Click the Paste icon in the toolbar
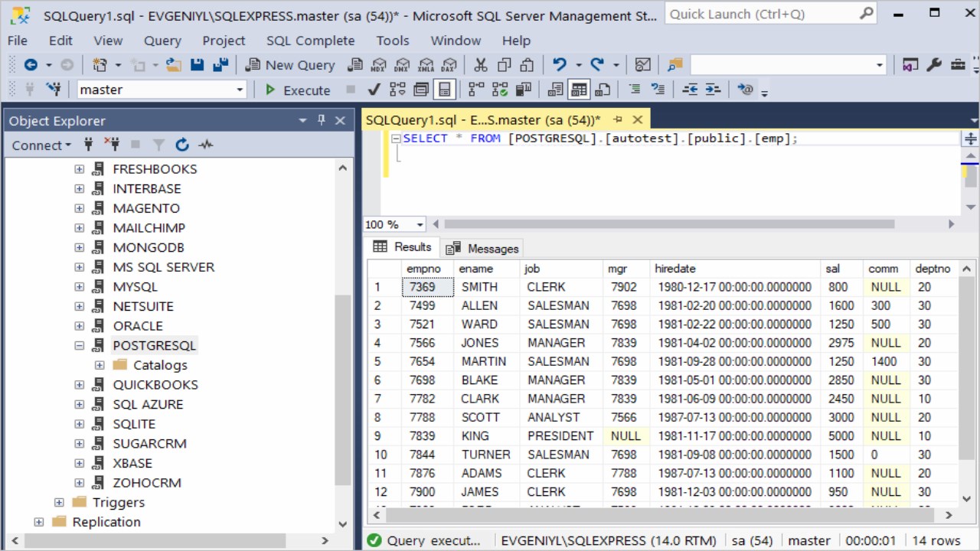This screenshot has height=551, width=980. (x=527, y=65)
